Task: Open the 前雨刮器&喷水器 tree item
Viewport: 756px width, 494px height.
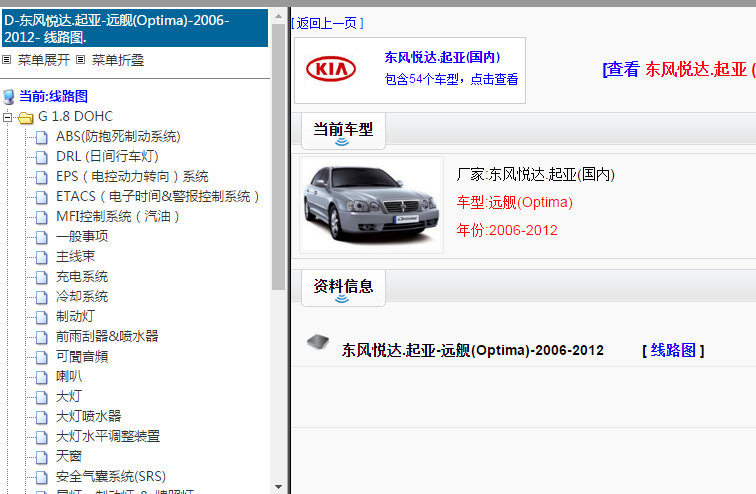Action: 107,336
